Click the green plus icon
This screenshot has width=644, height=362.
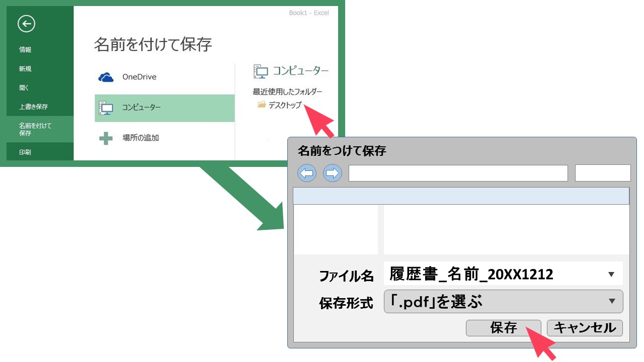106,138
